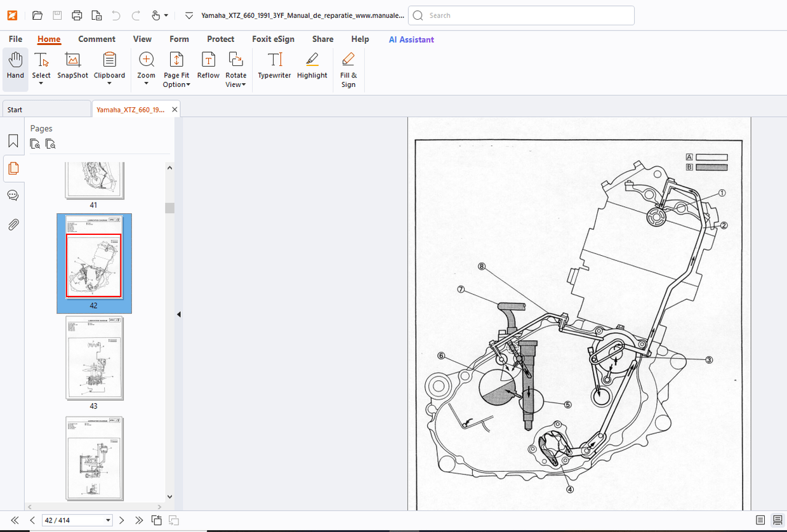This screenshot has width=787, height=532.
Task: Switch to the Comment ribbon tab
Action: click(x=96, y=39)
